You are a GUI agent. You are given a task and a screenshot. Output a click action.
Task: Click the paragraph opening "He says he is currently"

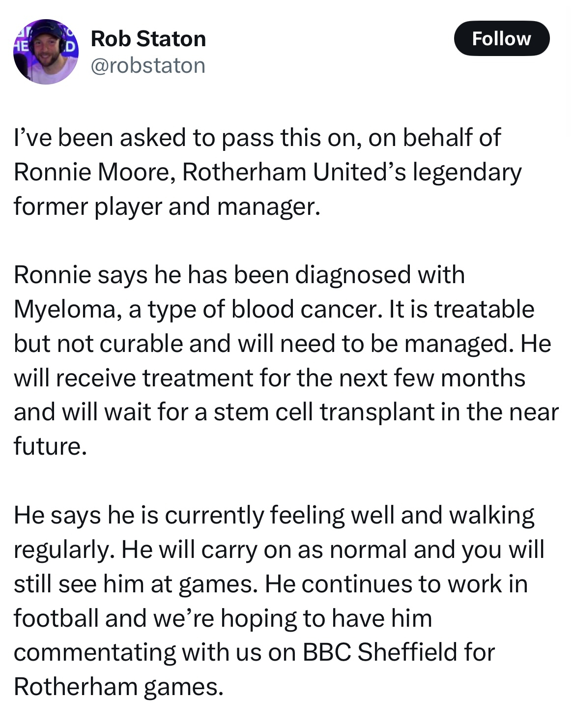pyautogui.click(x=279, y=601)
